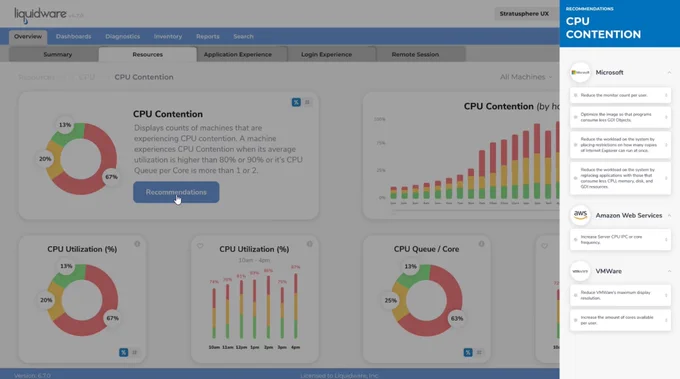The image size is (680, 379).
Task: Select chart view on CPU Queue / Core card
Action: click(x=468, y=352)
